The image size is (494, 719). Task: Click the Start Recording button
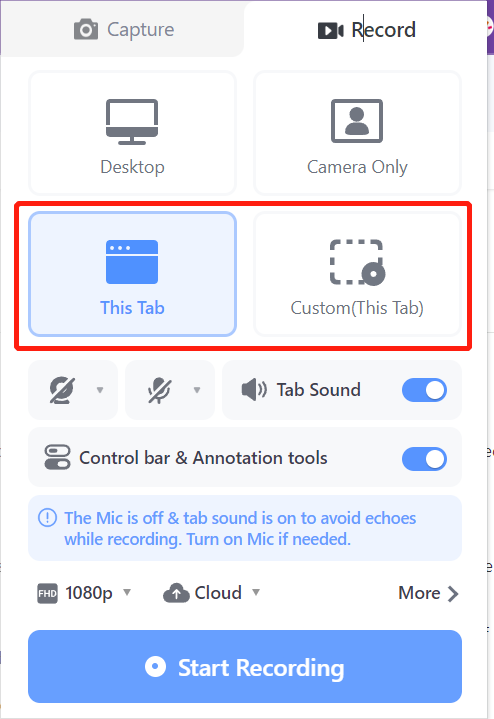[x=245, y=667]
